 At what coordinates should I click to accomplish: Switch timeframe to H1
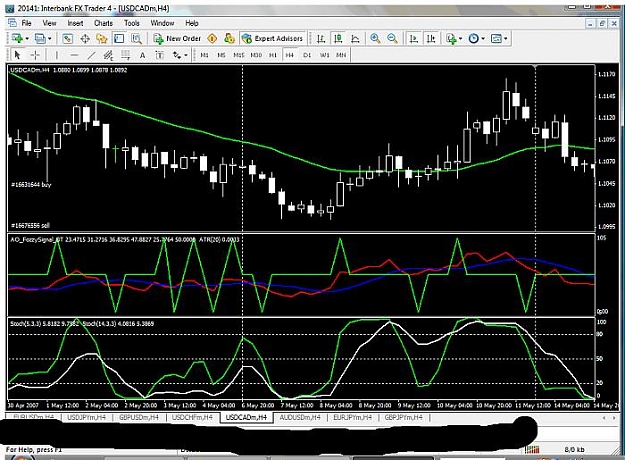(x=273, y=55)
